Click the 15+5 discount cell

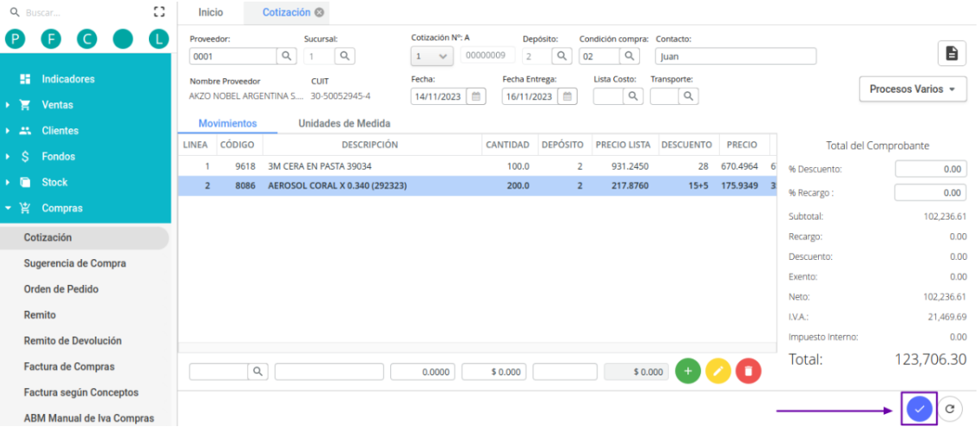[x=697, y=186]
